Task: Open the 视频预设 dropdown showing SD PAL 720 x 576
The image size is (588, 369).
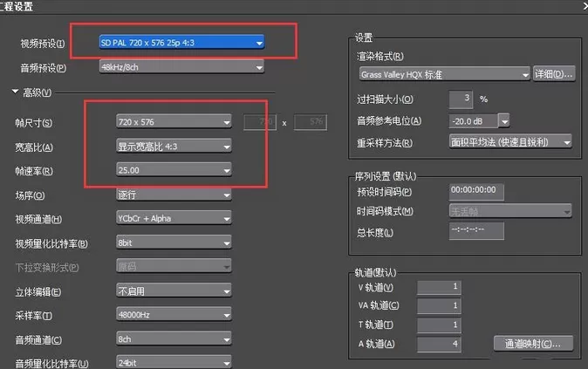Action: [181, 43]
